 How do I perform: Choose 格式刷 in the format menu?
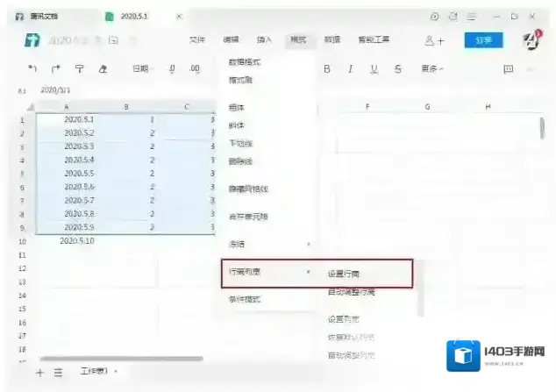tap(240, 80)
